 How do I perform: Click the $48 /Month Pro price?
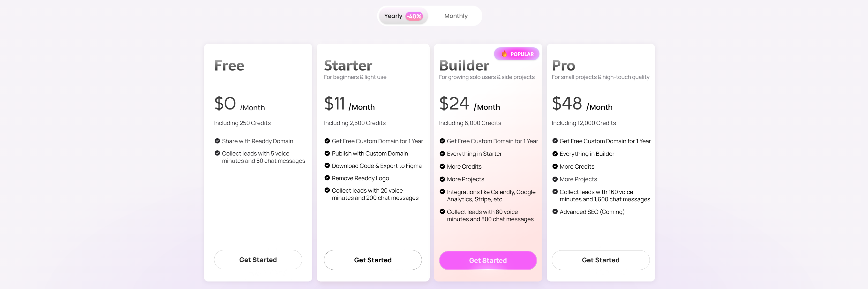(582, 103)
